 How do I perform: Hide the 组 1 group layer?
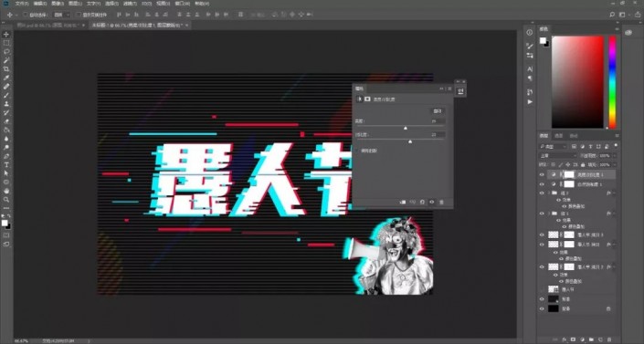click(542, 214)
